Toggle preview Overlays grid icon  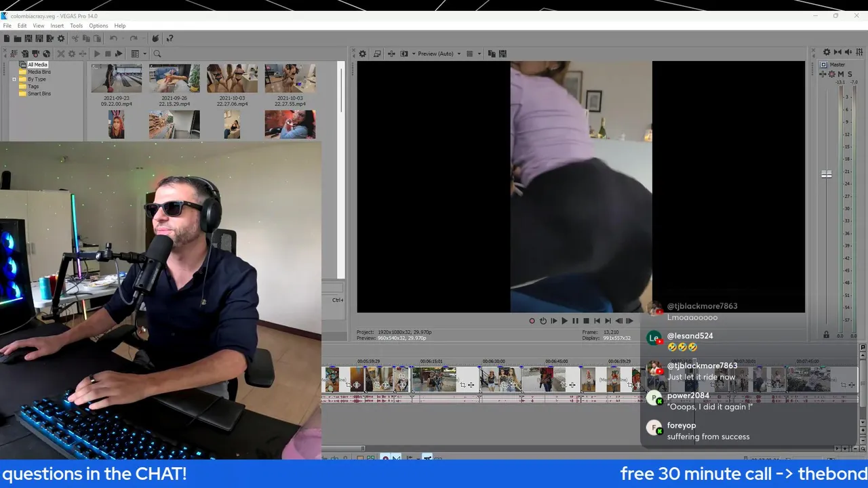469,54
